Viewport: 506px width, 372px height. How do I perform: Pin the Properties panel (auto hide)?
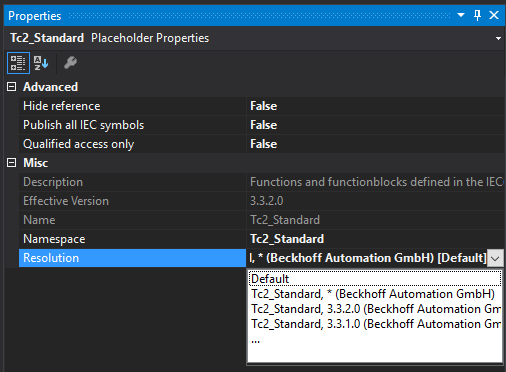(477, 15)
